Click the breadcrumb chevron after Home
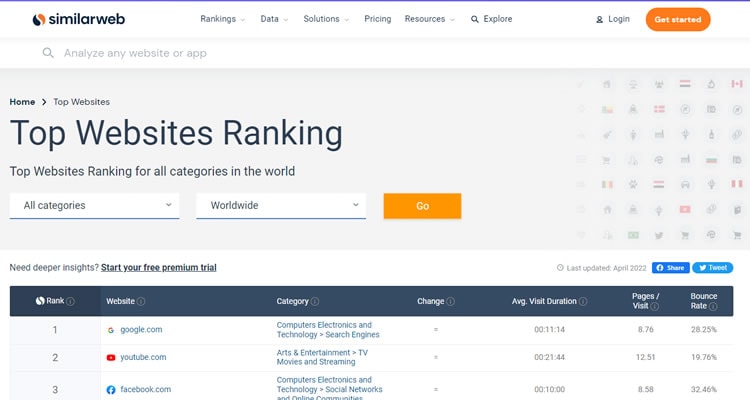Image resolution: width=750 pixels, height=400 pixels. coord(44,102)
